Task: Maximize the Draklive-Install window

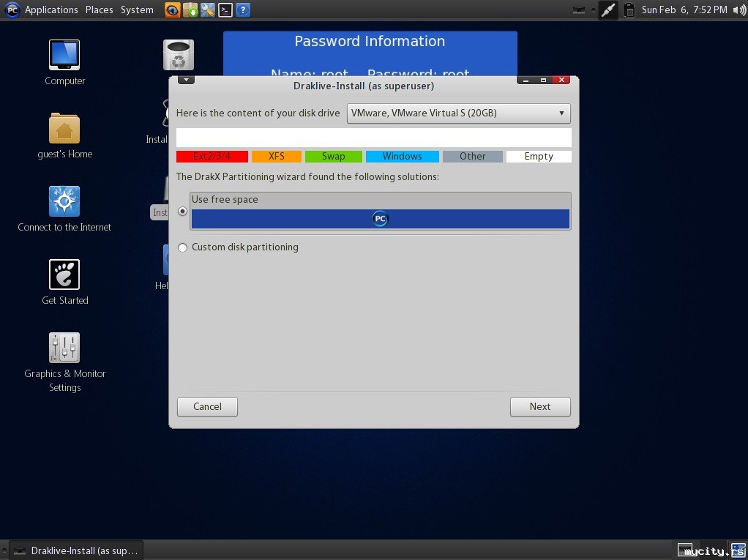Action: 543,80
